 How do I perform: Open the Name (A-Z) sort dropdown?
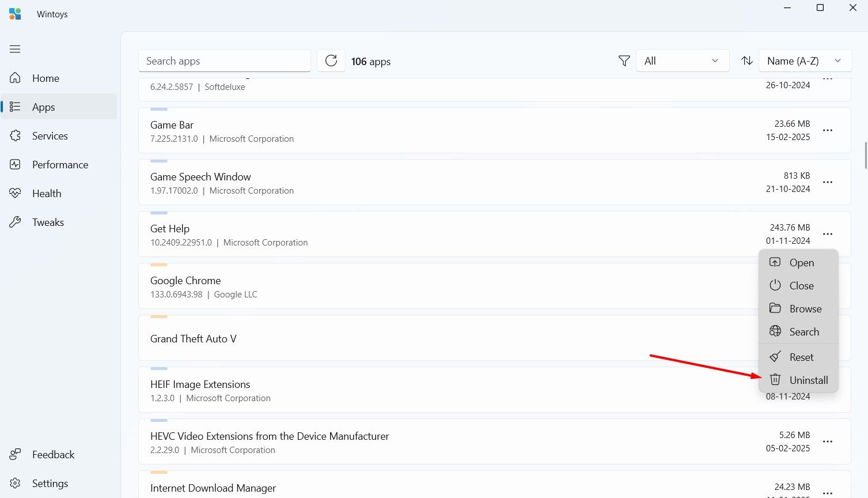click(805, 61)
